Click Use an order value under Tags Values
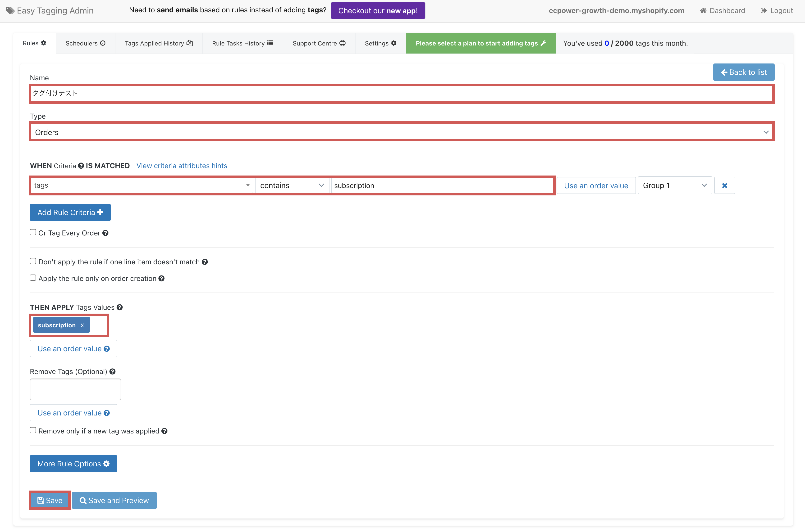The image size is (805, 532). coord(73,348)
